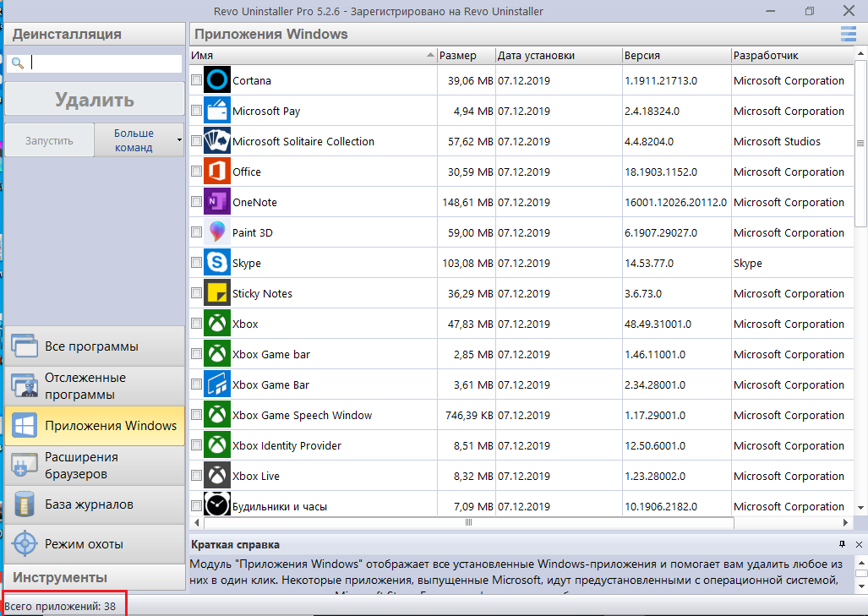868x616 pixels.
Task: Click the Skype app icon
Action: pyautogui.click(x=217, y=263)
